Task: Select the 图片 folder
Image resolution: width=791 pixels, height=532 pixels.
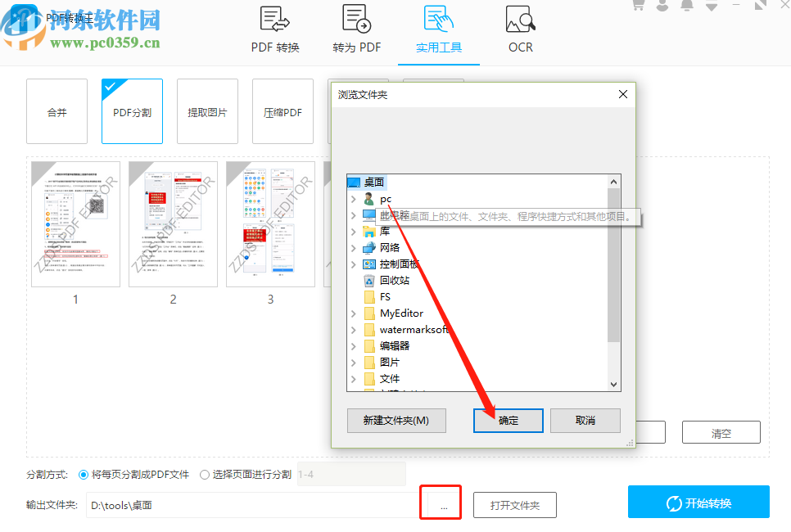Action: point(390,362)
